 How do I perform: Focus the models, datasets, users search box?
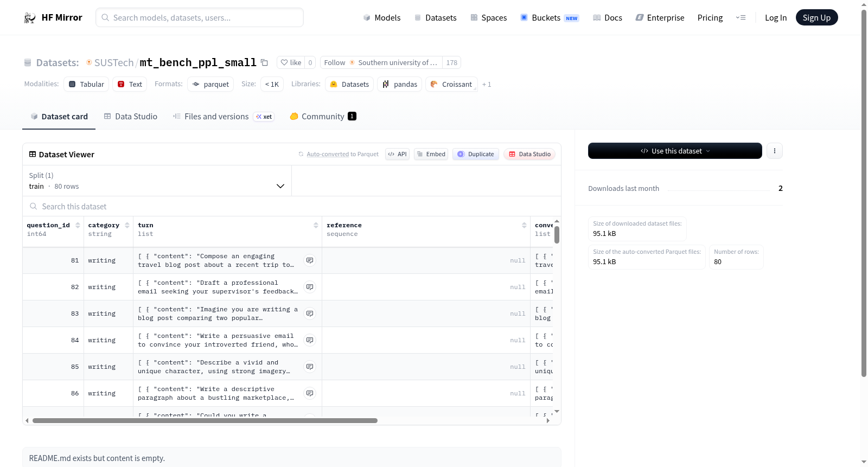coord(200,17)
